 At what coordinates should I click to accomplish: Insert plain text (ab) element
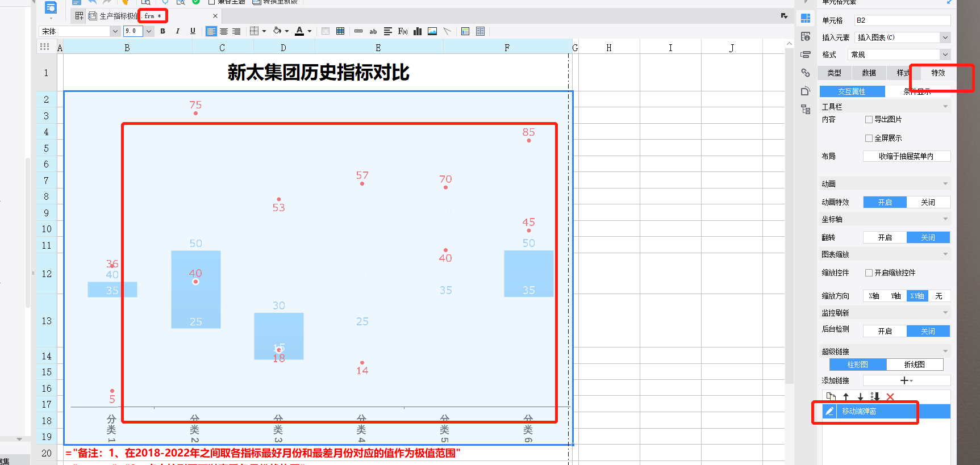click(373, 31)
